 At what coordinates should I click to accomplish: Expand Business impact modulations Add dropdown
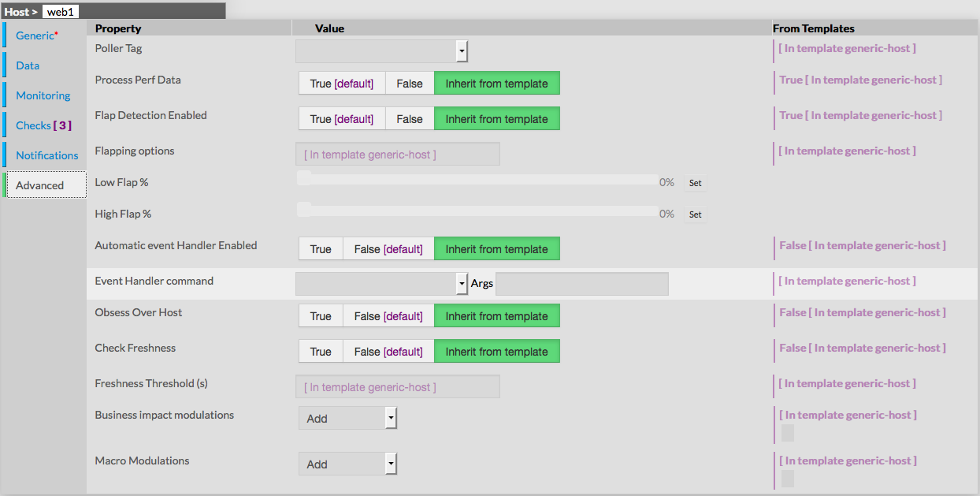391,418
